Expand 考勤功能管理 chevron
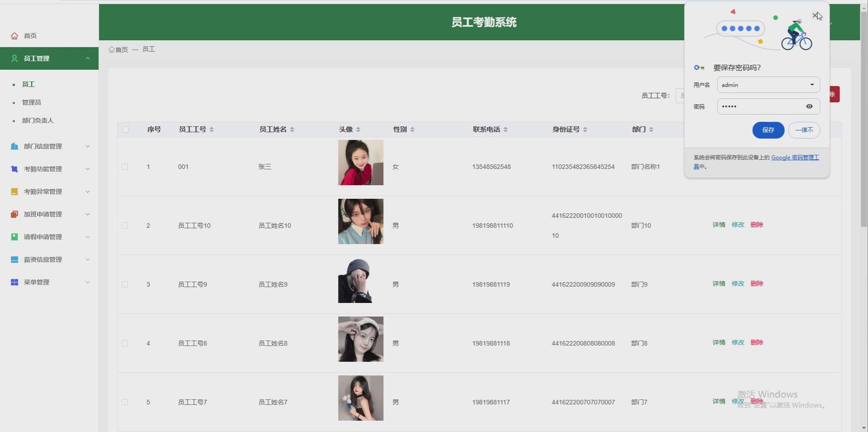 coord(88,169)
